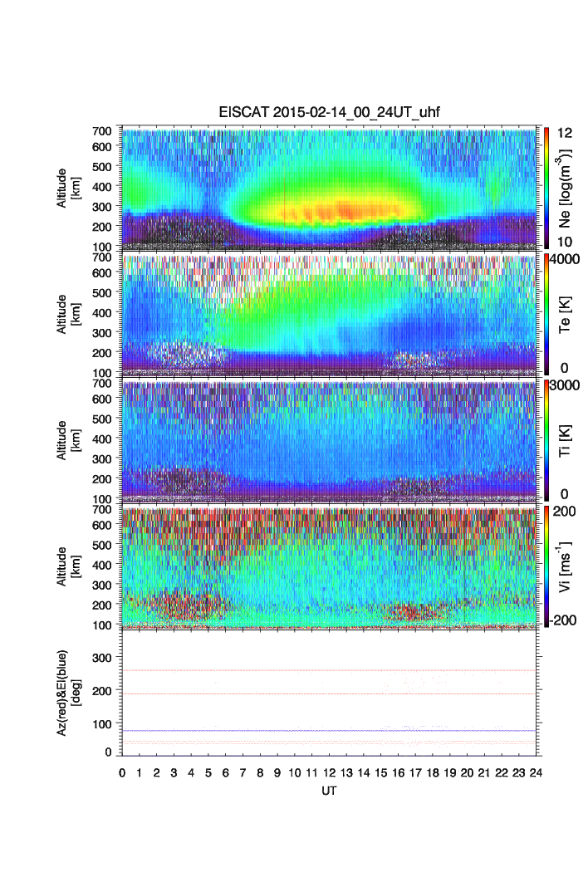The image size is (588, 882).
Task: Click the '600' altitude tick of the Vi panel
Action: tap(102, 525)
